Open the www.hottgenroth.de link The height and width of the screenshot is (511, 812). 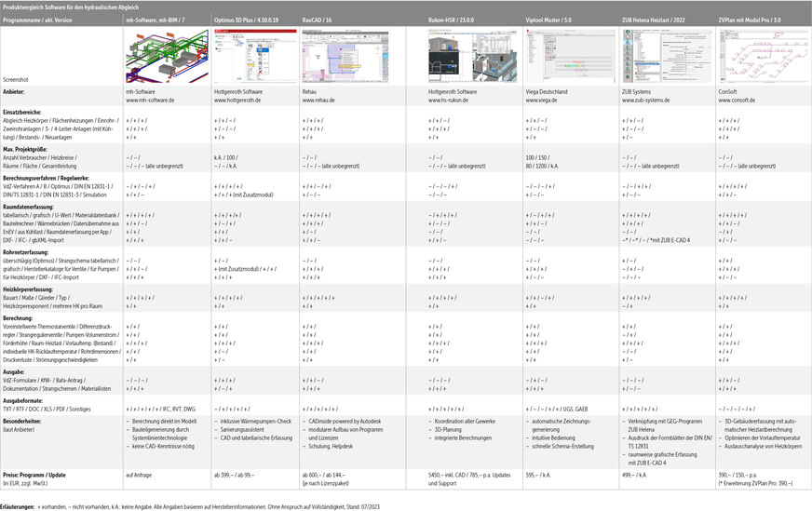coord(238,99)
